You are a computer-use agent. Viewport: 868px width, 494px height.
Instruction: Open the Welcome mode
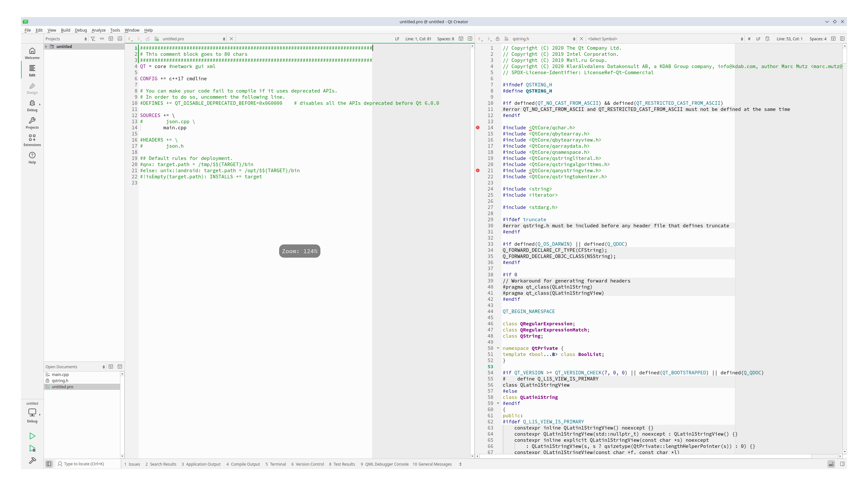tap(32, 53)
